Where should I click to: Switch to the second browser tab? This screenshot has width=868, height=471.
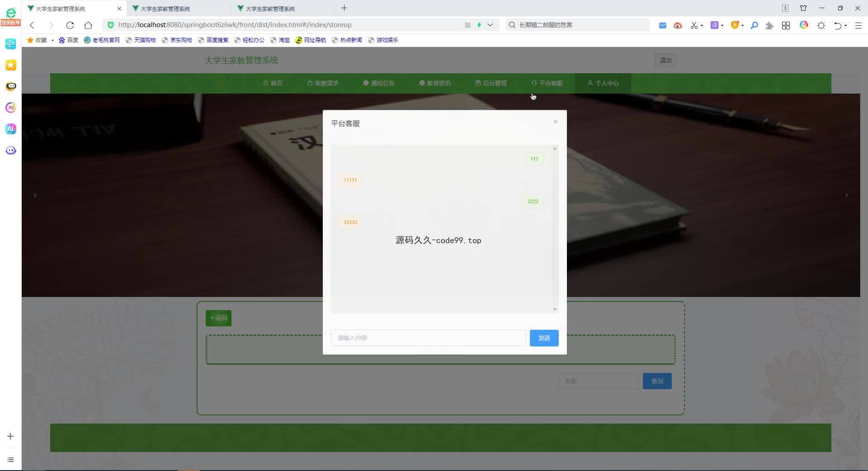click(x=179, y=9)
